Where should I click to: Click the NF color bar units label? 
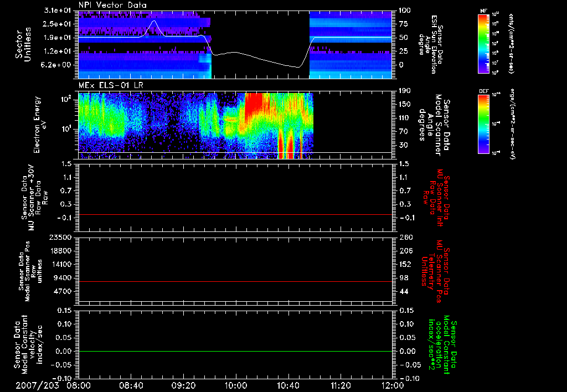coord(511,43)
